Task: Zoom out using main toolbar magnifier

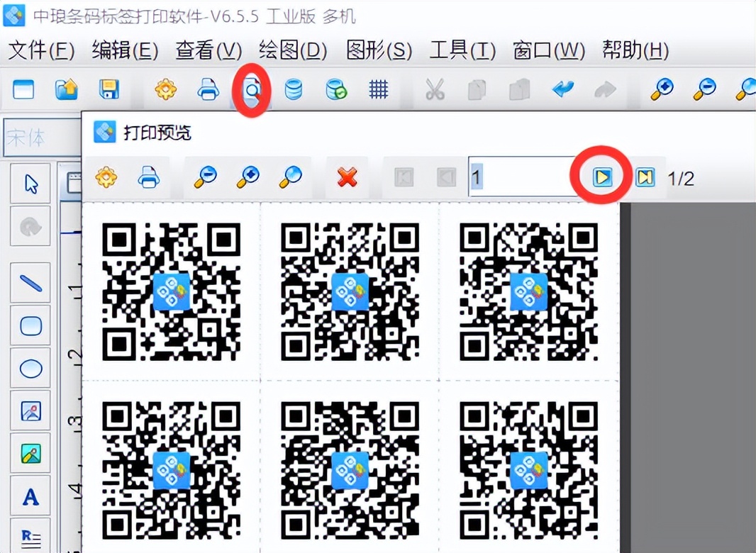Action: coord(704,89)
